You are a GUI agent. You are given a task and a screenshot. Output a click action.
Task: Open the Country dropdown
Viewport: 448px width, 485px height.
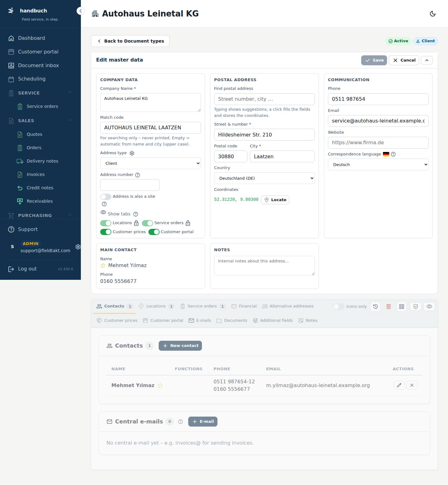tap(264, 178)
